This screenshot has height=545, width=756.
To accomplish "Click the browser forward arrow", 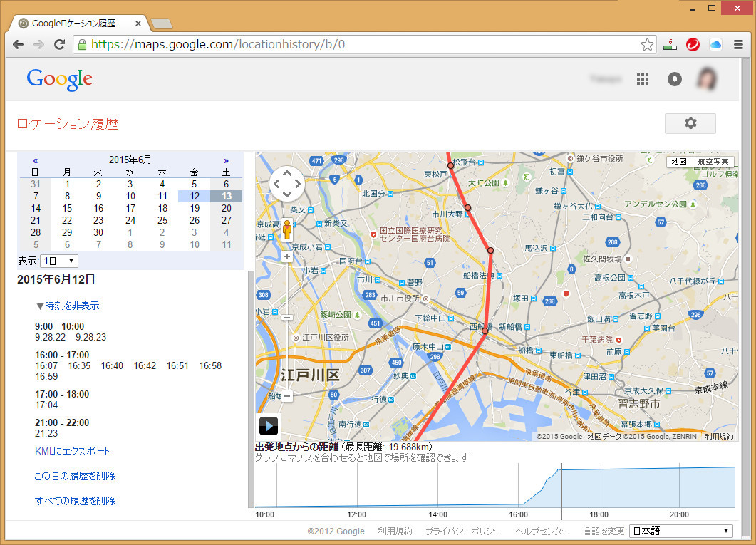I will [x=38, y=45].
